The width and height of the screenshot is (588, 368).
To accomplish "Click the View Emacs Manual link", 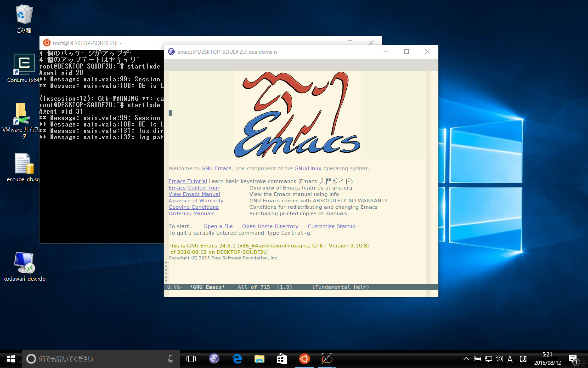I will (x=194, y=194).
